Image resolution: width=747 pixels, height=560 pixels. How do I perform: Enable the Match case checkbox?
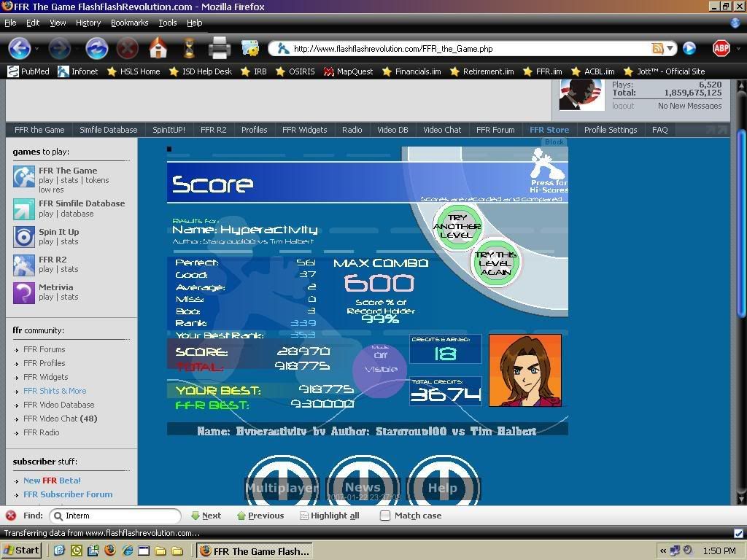pos(385,516)
